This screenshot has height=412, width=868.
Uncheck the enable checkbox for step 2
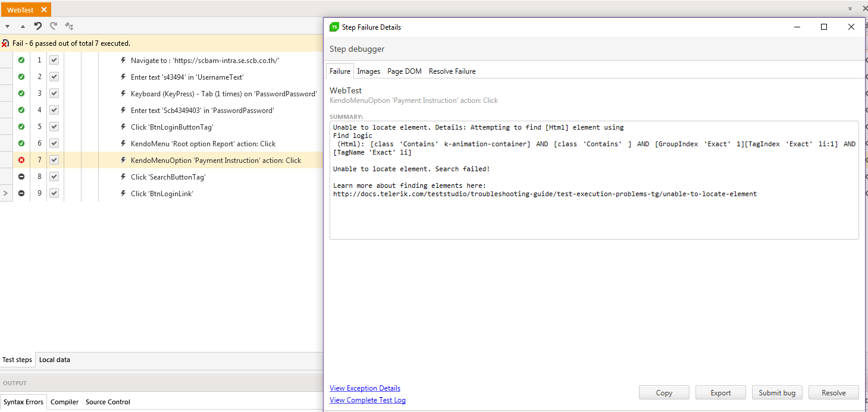(54, 77)
